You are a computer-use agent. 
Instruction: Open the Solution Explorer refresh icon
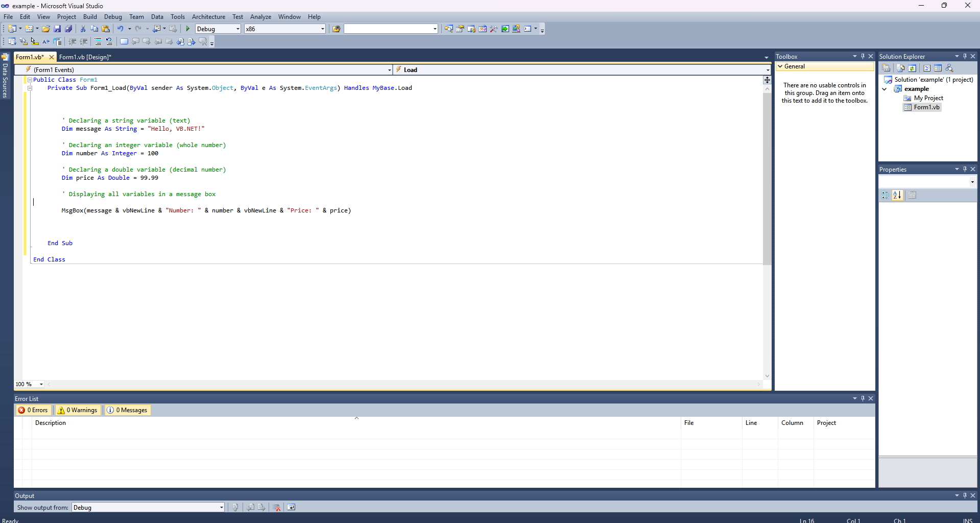tap(912, 68)
